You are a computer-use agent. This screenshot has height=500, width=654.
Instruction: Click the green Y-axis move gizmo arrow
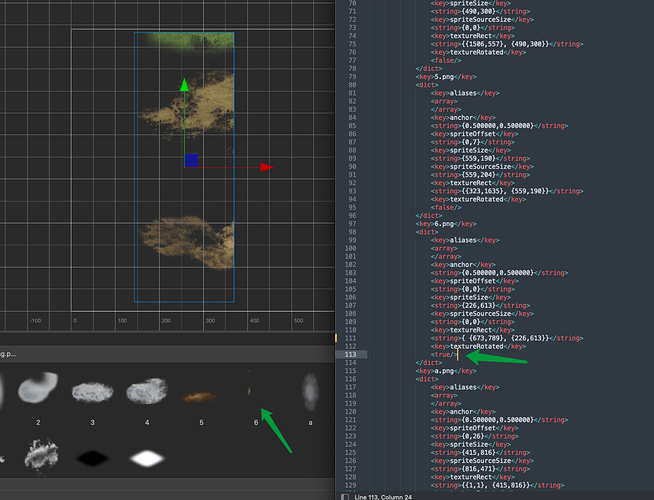184,85
